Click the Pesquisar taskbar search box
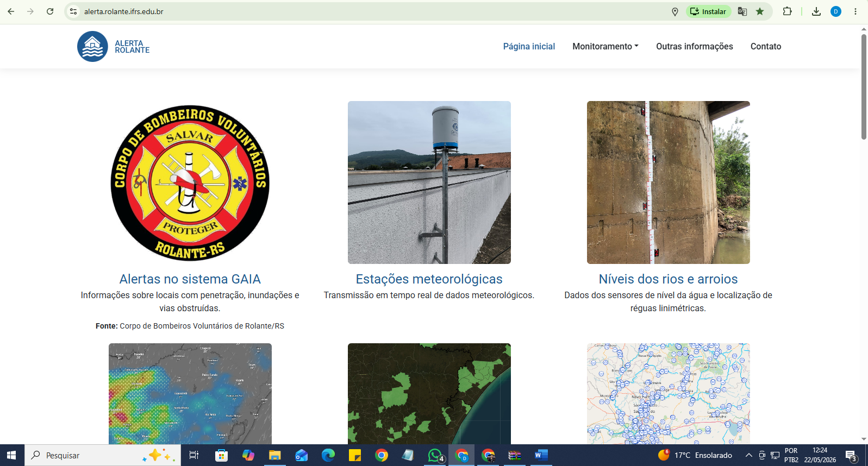 coord(103,455)
